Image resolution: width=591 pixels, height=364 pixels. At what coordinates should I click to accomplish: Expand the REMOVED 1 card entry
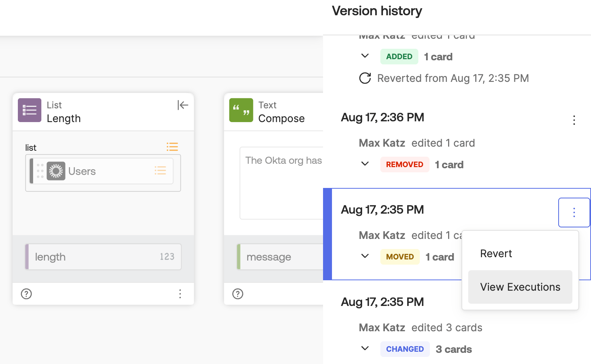pyautogui.click(x=365, y=164)
